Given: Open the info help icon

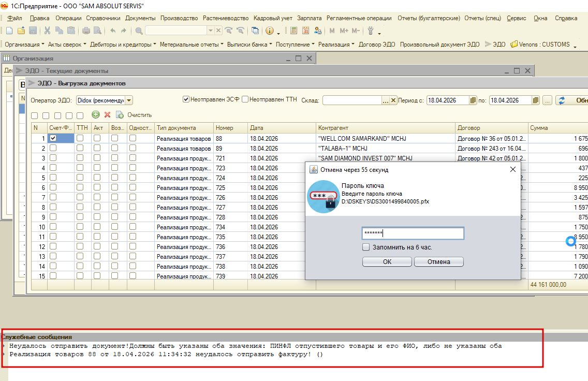Looking at the screenshot, I should click(x=270, y=31).
